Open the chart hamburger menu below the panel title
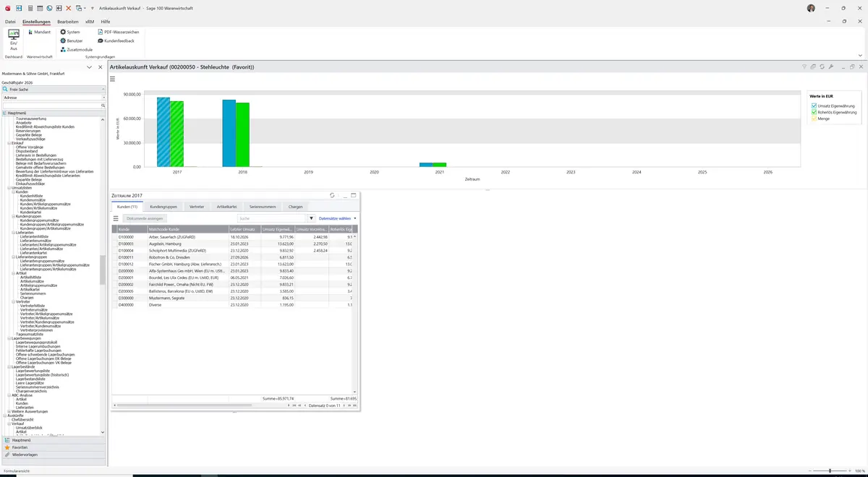868x477 pixels. tap(113, 79)
